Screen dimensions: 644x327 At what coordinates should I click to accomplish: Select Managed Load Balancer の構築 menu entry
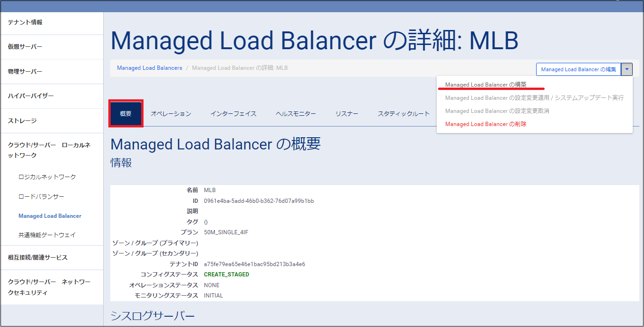tap(491, 85)
